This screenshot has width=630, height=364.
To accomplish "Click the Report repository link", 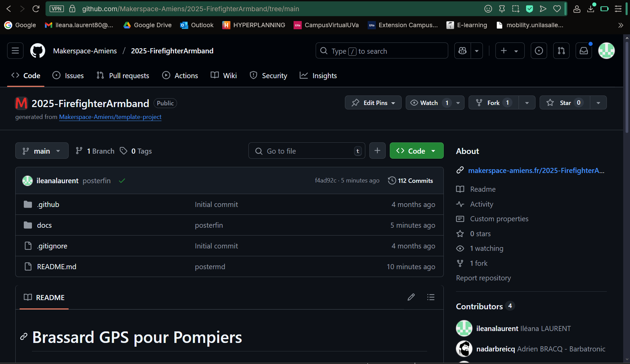I will click(483, 278).
